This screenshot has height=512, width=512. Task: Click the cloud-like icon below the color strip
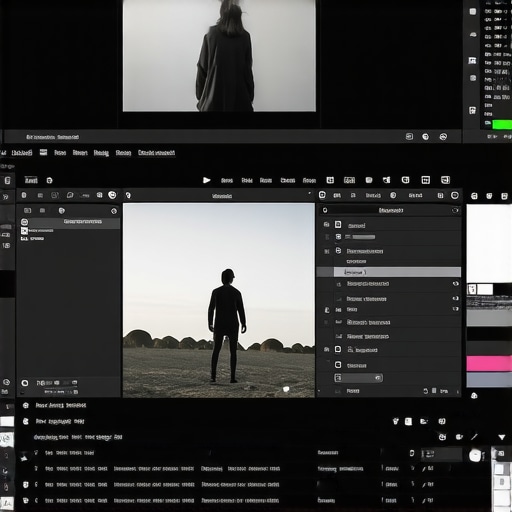click(x=474, y=396)
